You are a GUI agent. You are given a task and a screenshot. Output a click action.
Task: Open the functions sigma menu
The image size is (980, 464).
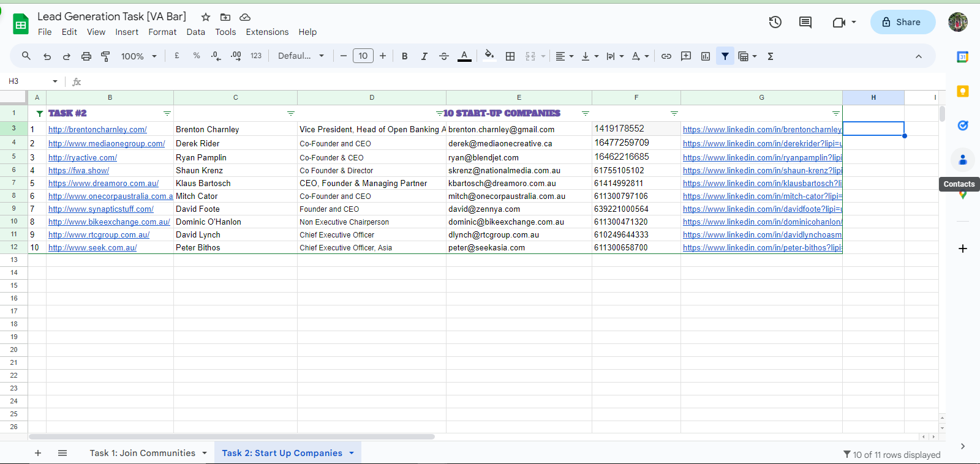pyautogui.click(x=771, y=56)
